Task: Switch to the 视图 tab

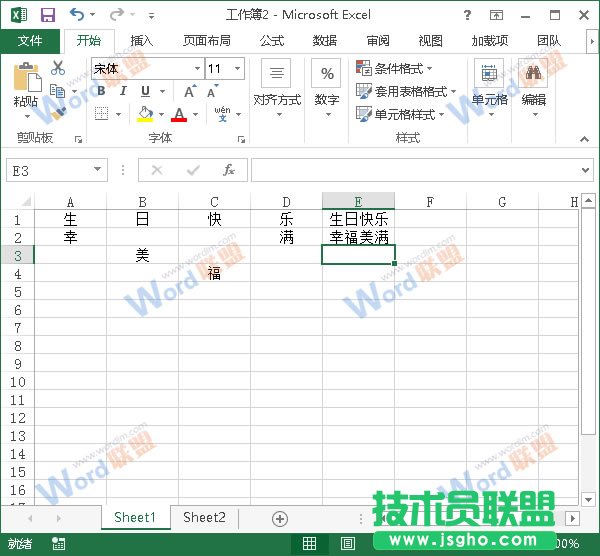Action: [430, 41]
